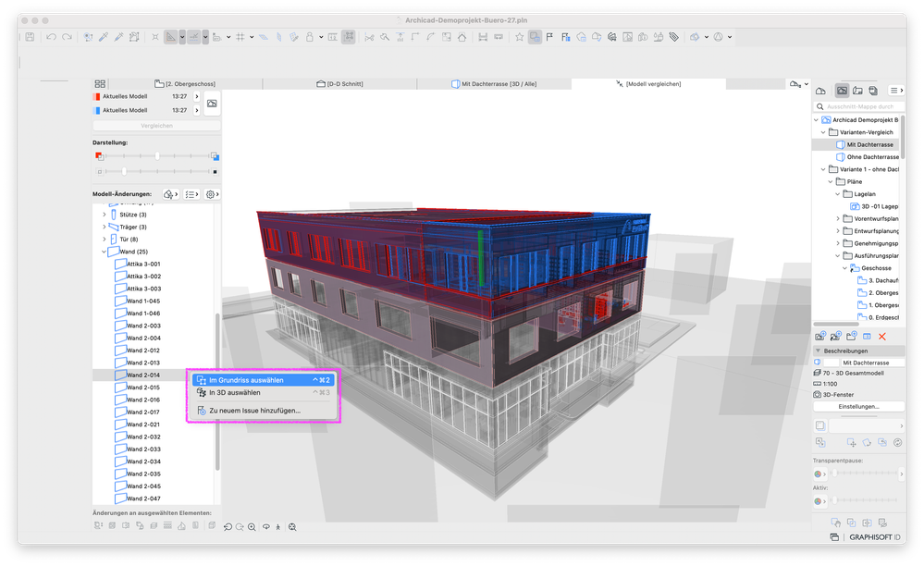The image size is (924, 566).
Task: Redo the last undone action
Action: (x=67, y=37)
